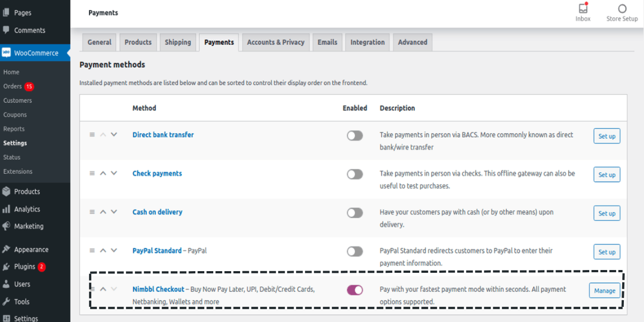
Task: Open the Cash on delivery link
Action: (x=157, y=212)
